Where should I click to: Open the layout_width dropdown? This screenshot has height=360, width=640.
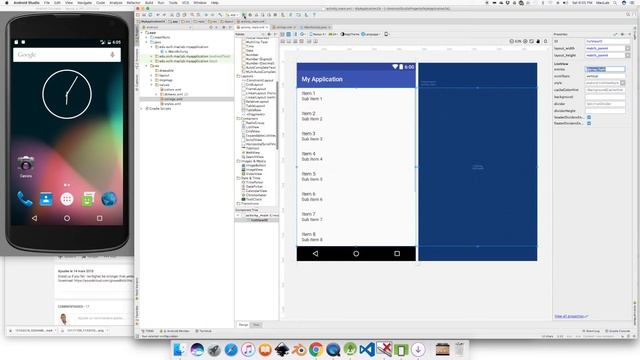click(628, 49)
